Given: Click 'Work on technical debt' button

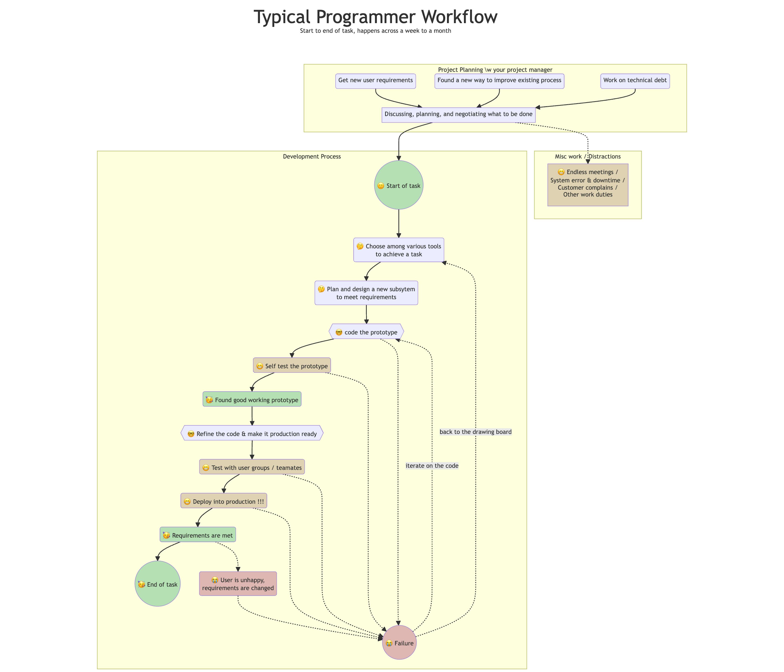Looking at the screenshot, I should click(x=634, y=80).
